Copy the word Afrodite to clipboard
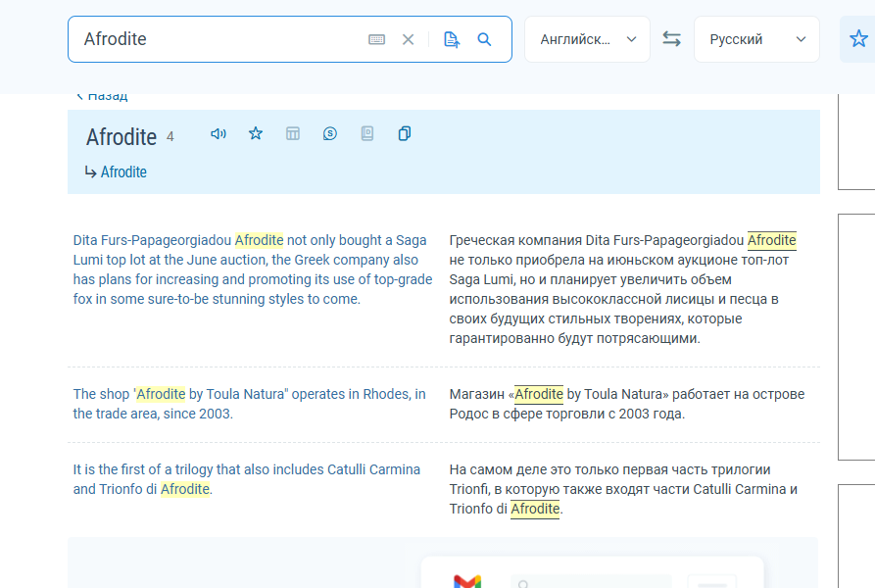875x588 pixels. [x=405, y=133]
